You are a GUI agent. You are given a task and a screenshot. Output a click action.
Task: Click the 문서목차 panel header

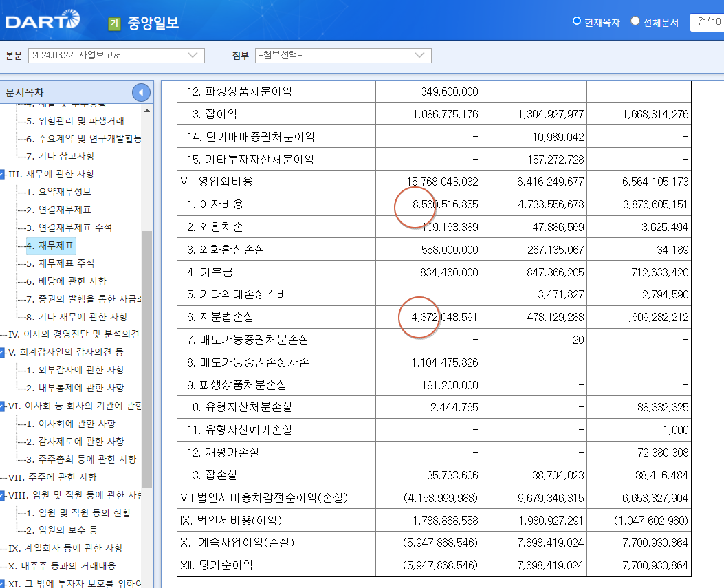click(76, 92)
